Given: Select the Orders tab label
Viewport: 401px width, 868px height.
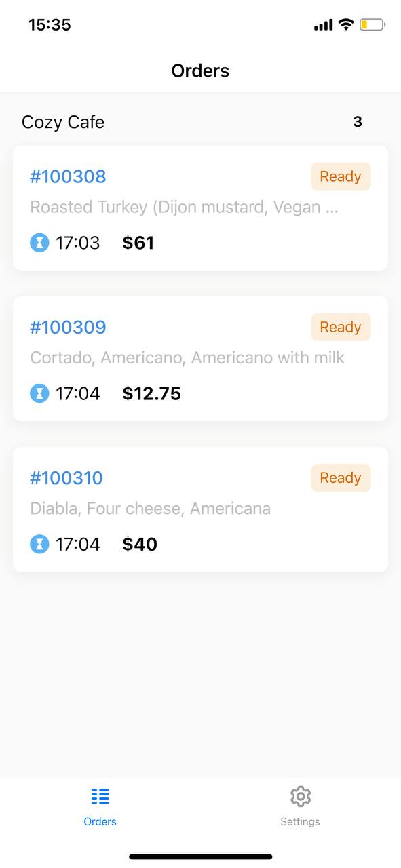Looking at the screenshot, I should point(100,821).
